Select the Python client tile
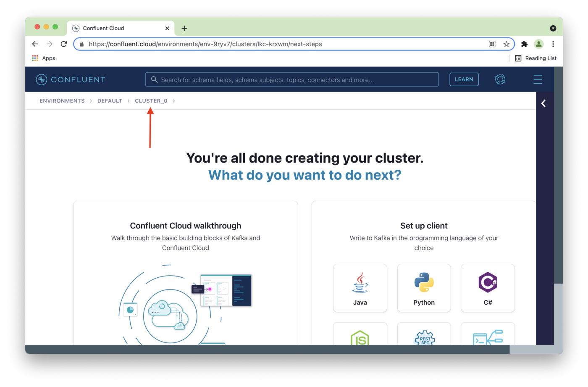This screenshot has height=387, width=588. pyautogui.click(x=424, y=288)
